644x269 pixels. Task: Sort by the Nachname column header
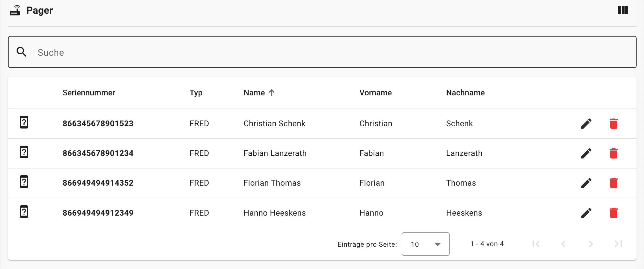point(465,93)
